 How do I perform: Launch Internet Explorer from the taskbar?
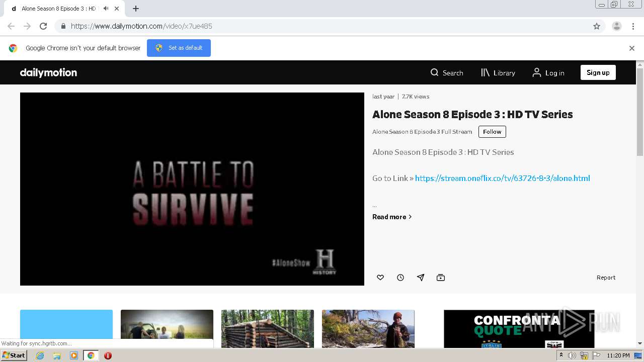[40, 355]
